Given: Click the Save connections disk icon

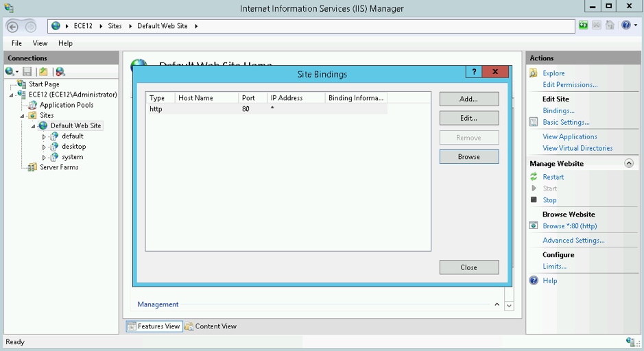Looking at the screenshot, I should click(27, 71).
